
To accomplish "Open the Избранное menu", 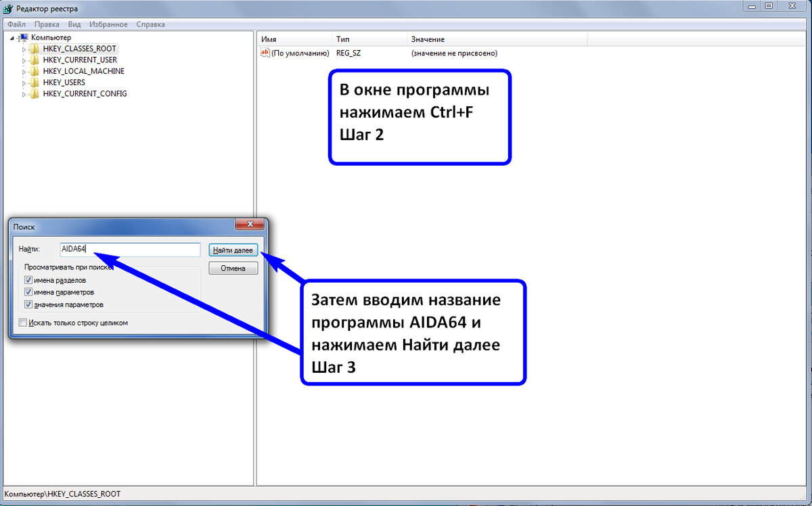I will (x=108, y=24).
